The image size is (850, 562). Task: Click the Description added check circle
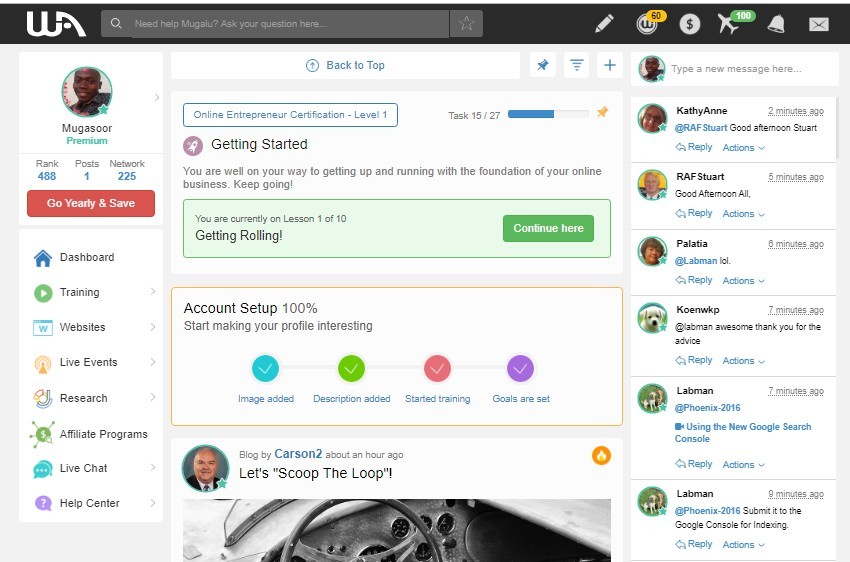[351, 369]
